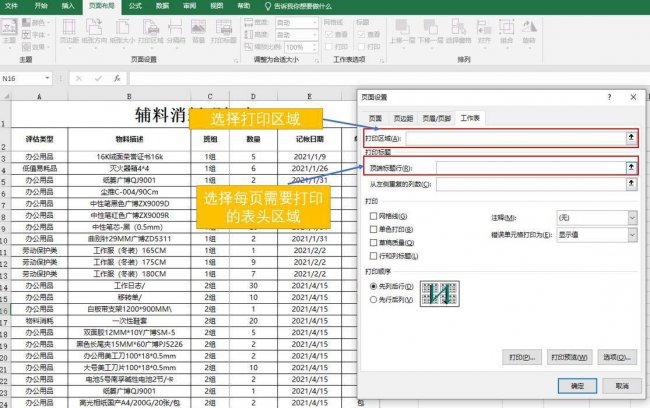Click the 顶端标题行 range selector arrow
650x408 pixels.
(x=631, y=167)
